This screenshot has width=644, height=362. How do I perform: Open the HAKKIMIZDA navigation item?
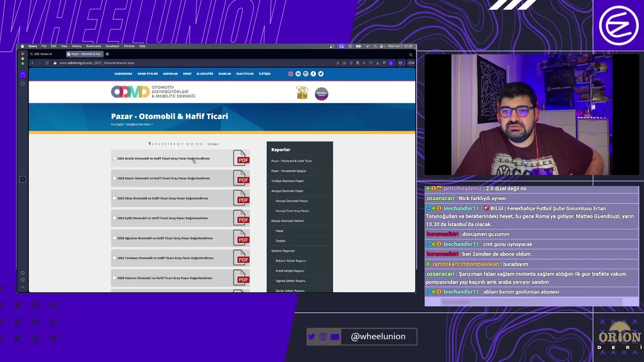pyautogui.click(x=123, y=73)
